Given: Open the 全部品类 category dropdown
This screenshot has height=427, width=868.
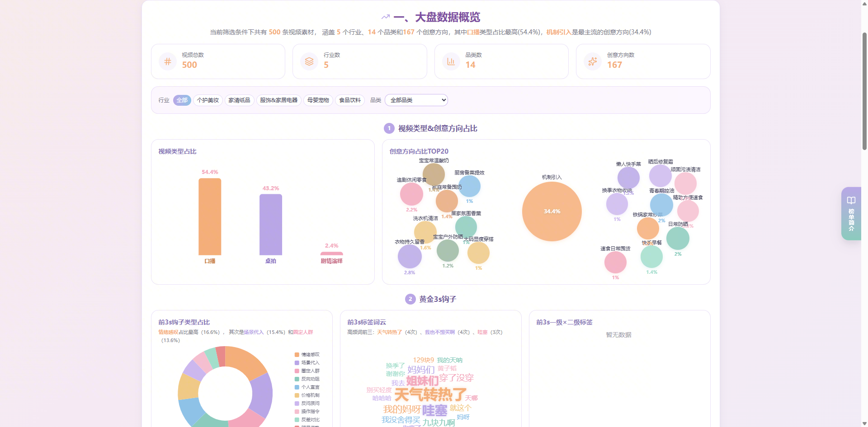Looking at the screenshot, I should tap(416, 100).
